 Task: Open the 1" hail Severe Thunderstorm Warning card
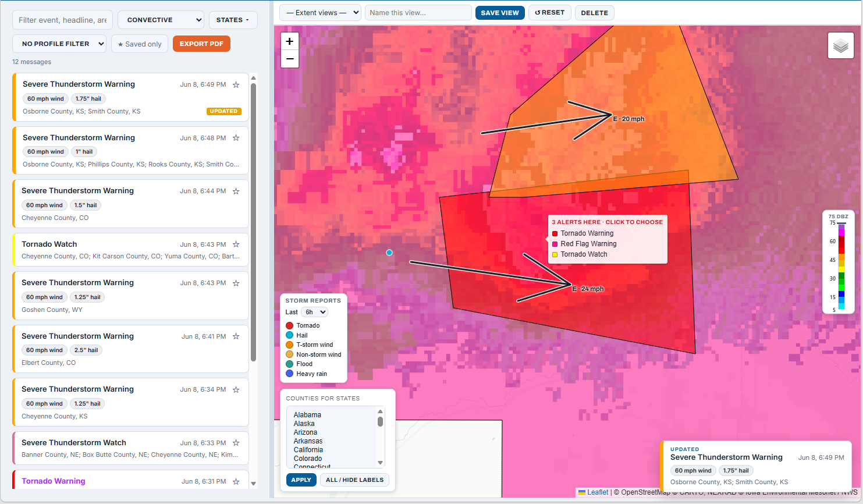click(x=131, y=151)
